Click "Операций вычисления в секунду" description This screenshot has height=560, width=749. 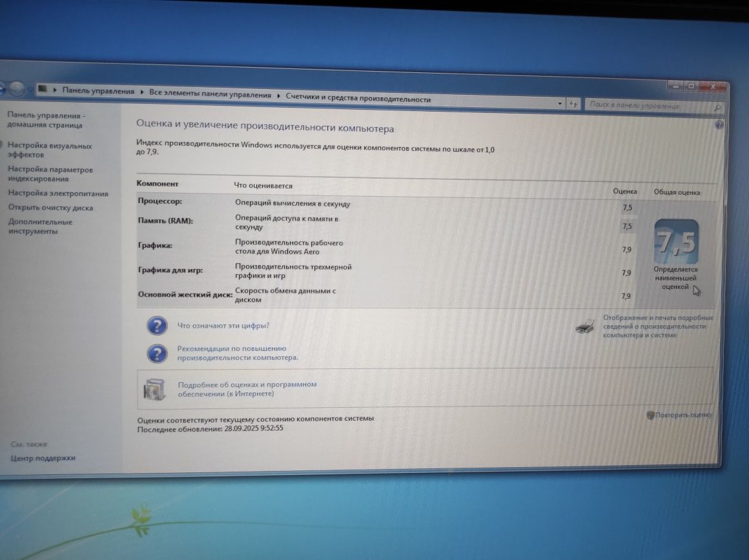tap(292, 203)
